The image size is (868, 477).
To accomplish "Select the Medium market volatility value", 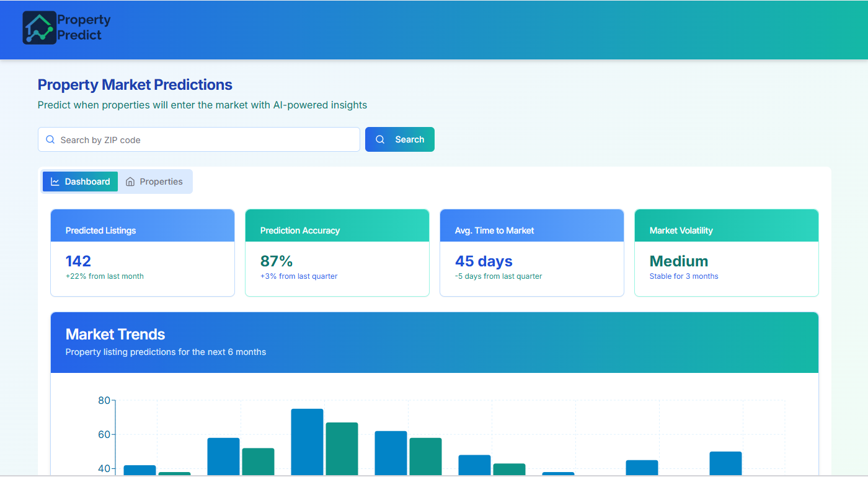I will pos(678,261).
